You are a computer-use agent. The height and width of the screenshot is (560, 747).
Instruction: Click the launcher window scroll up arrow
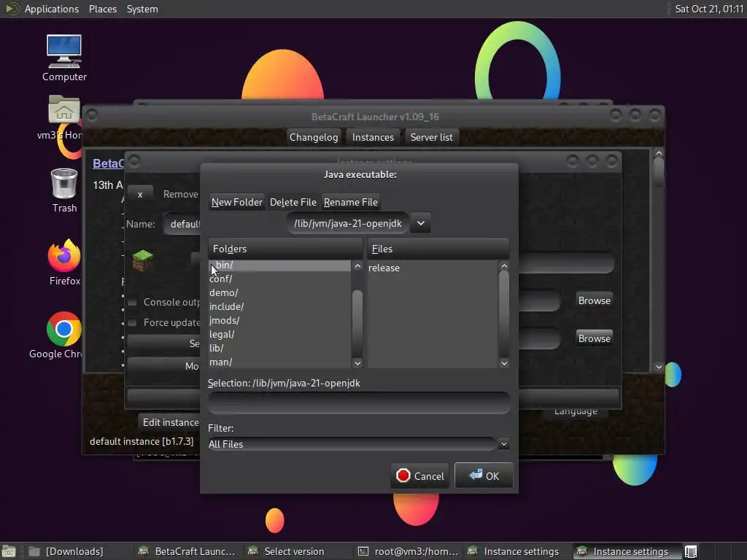pos(659,153)
